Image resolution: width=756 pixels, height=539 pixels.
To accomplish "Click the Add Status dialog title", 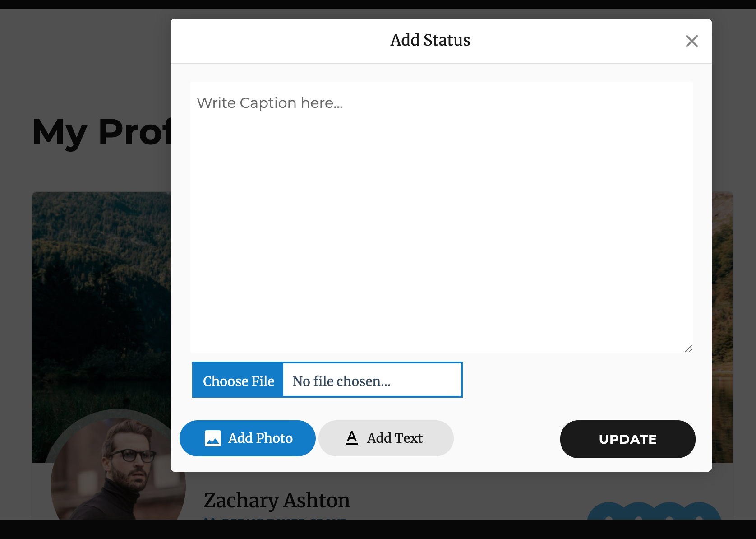I will [x=430, y=40].
